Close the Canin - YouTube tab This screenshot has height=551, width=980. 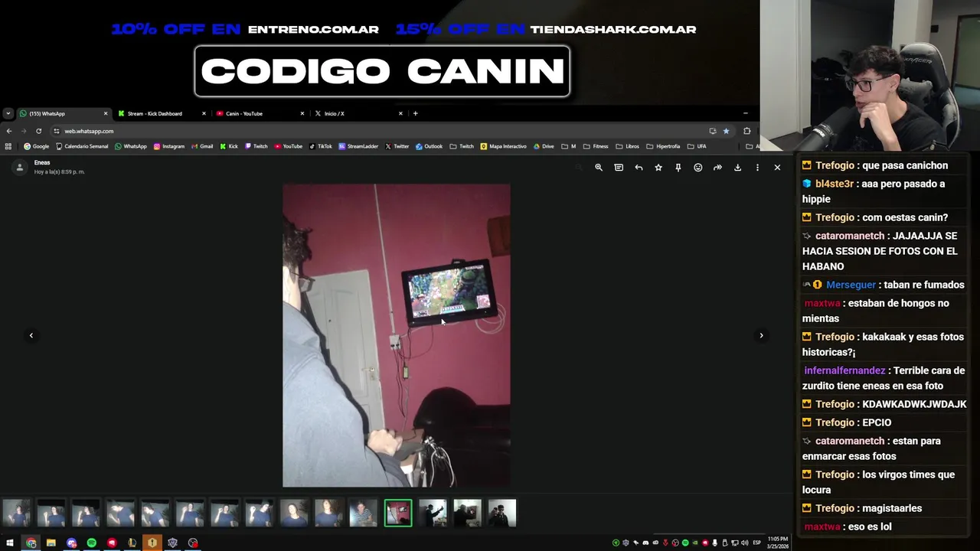tap(302, 113)
